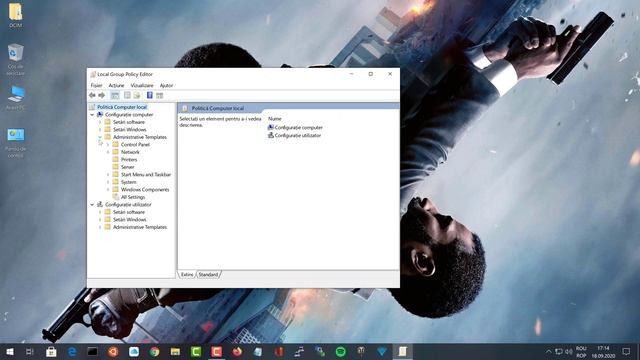The width and height of the screenshot is (640, 360).
Task: Launch Firefox from the taskbar
Action: point(237,351)
